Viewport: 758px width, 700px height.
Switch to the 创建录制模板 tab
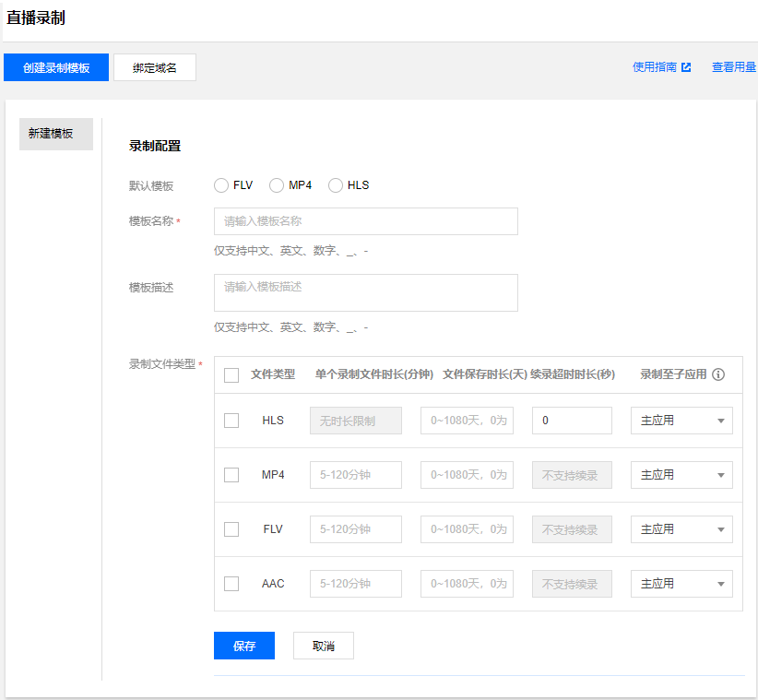[x=56, y=67]
